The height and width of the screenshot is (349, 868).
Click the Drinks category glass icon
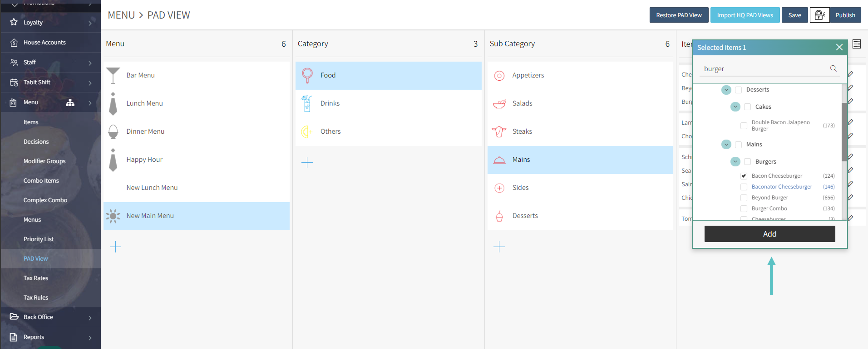pos(307,103)
